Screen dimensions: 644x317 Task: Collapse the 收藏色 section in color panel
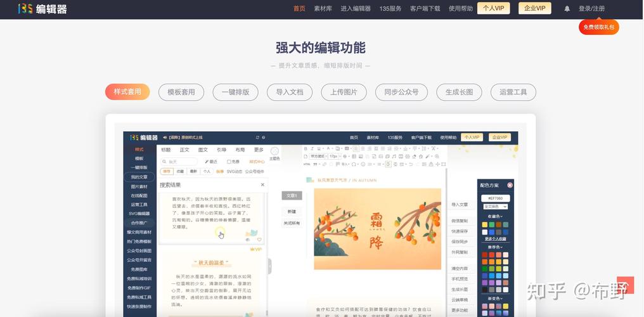(495, 216)
